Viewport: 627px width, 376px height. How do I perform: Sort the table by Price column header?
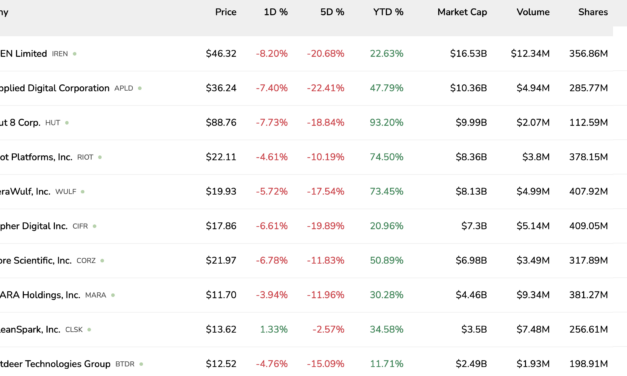click(x=226, y=12)
